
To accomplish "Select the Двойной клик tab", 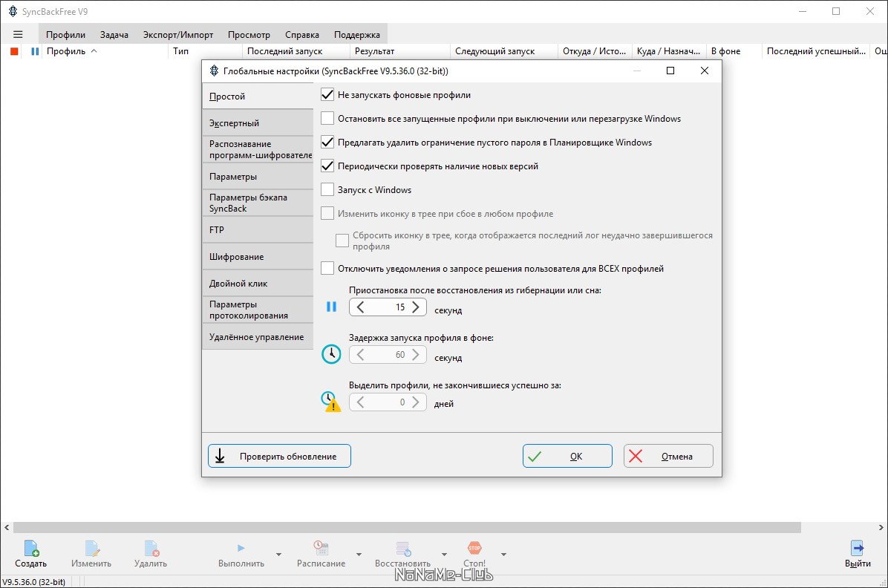I will point(258,284).
